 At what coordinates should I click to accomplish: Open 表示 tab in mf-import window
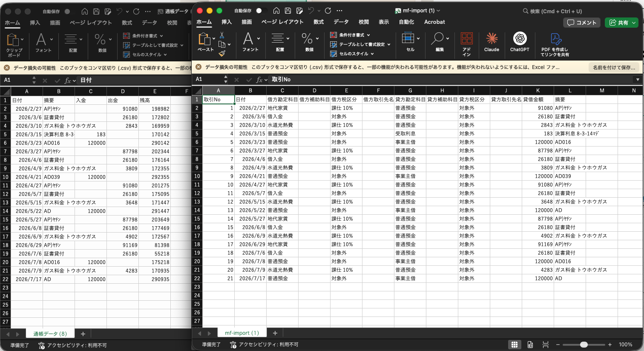[384, 22]
